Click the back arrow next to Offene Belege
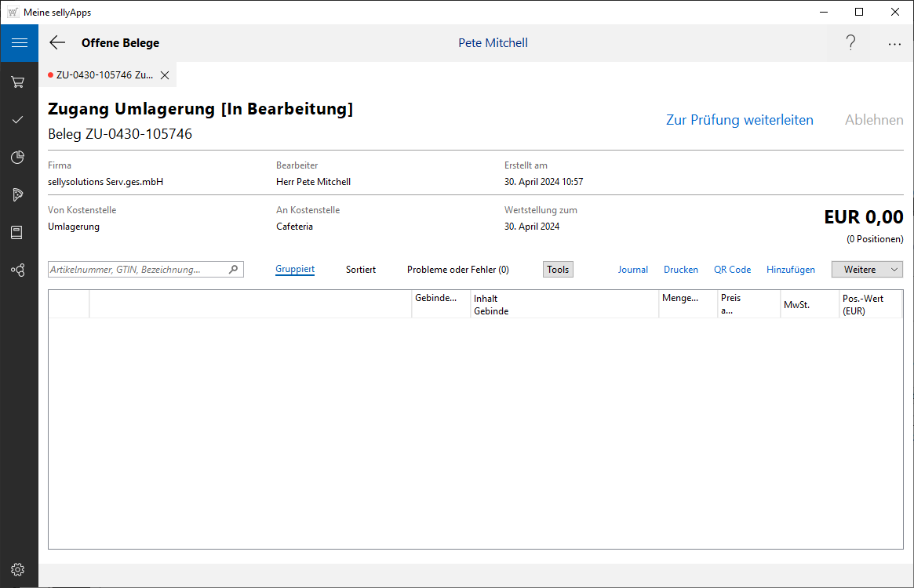The width and height of the screenshot is (914, 588). click(x=57, y=43)
